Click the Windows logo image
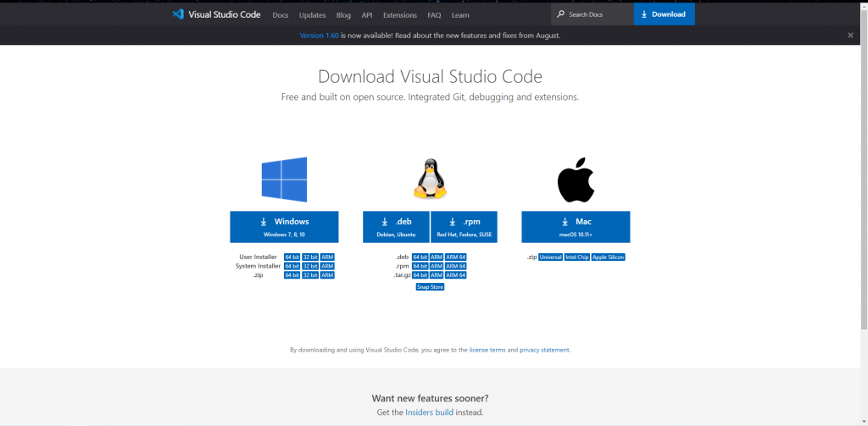Viewport: 868px width, 426px height. pyautogui.click(x=284, y=180)
